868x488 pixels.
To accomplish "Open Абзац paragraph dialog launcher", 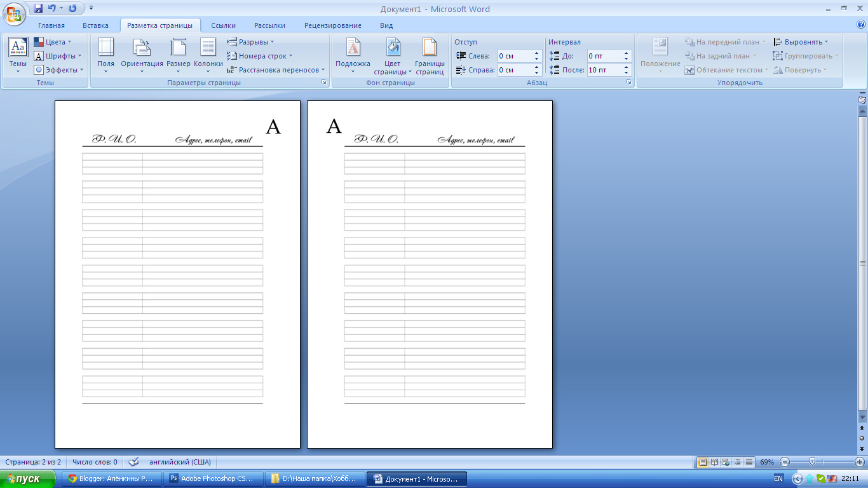I will point(629,83).
